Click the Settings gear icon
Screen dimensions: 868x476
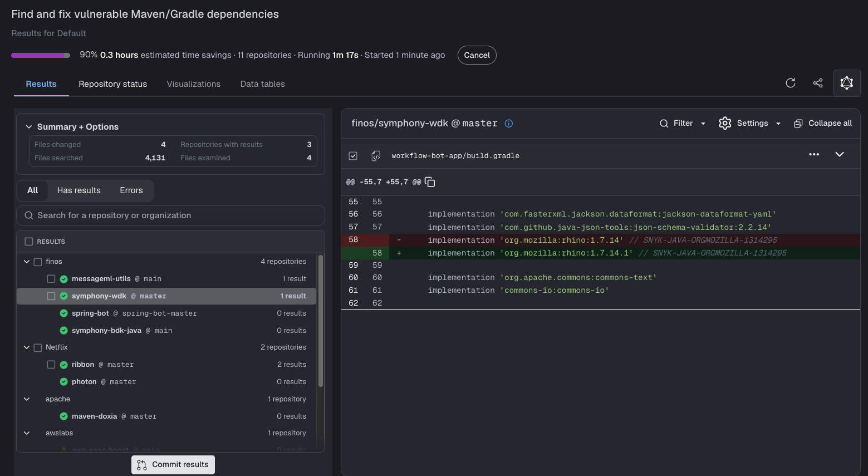coord(725,123)
